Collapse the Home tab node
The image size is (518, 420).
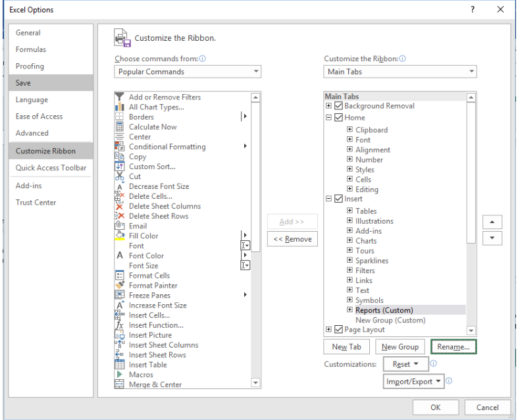click(x=328, y=117)
